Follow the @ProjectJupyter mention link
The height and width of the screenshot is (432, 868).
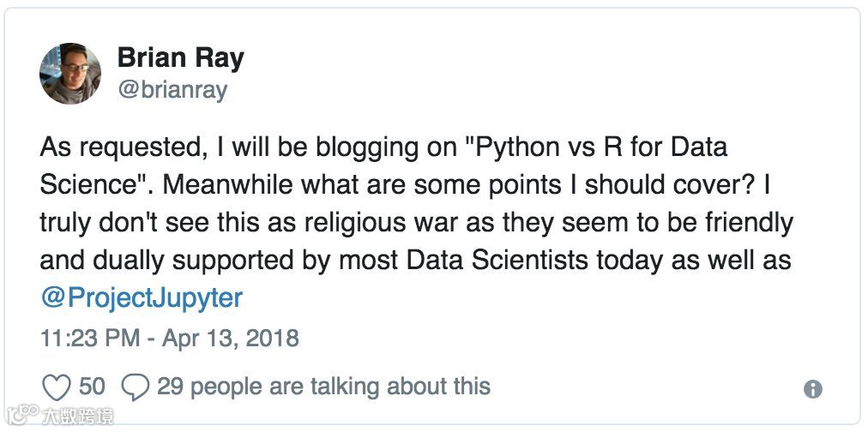click(x=142, y=297)
